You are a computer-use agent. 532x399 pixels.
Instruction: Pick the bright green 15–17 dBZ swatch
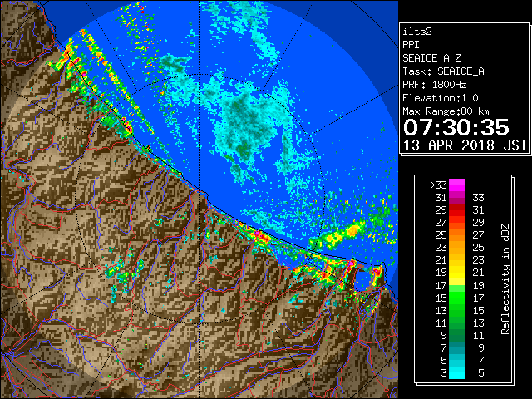pyautogui.click(x=457, y=298)
